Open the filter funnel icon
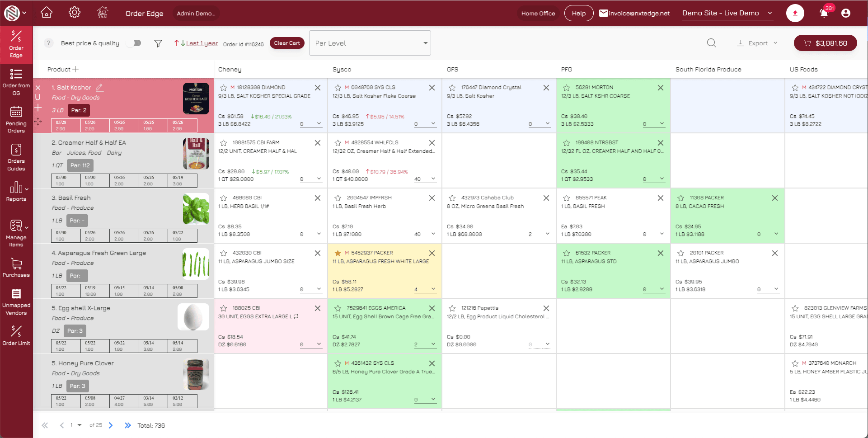The width and height of the screenshot is (868, 438). 158,43
